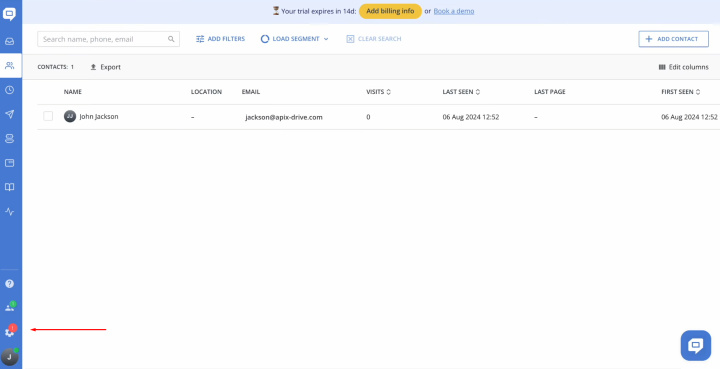This screenshot has width=720, height=369.
Task: Select the Contacts people icon
Action: pyautogui.click(x=9, y=66)
